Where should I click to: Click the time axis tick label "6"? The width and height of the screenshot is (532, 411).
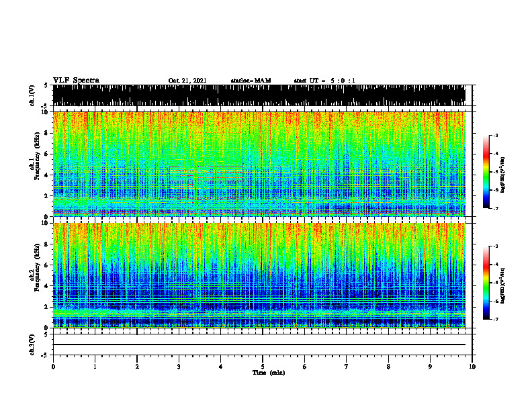pos(305,367)
